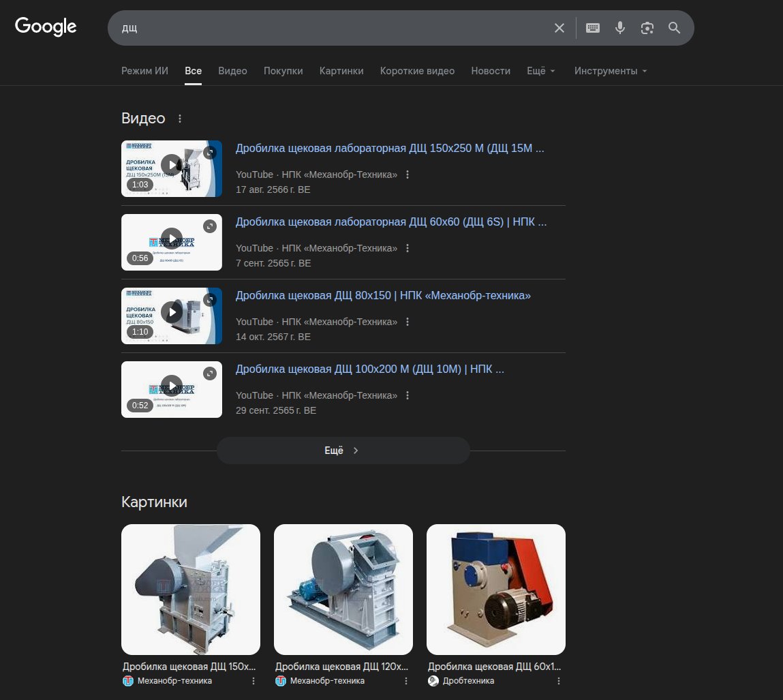Open options menu for Дробтехника image card
The image size is (783, 700).
pyautogui.click(x=558, y=681)
